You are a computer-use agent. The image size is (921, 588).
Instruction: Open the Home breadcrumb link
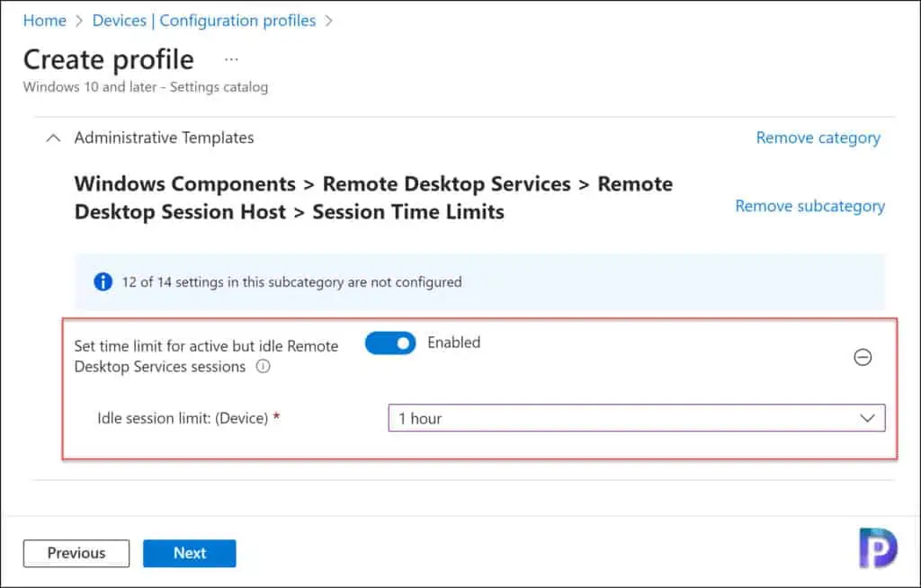(x=45, y=21)
